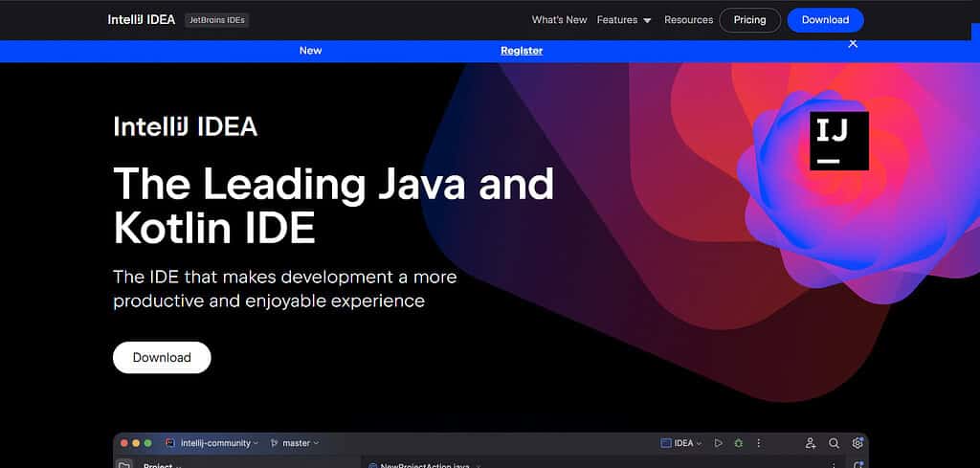Follow the Register link in the banner
The width and height of the screenshot is (980, 468).
tap(522, 51)
